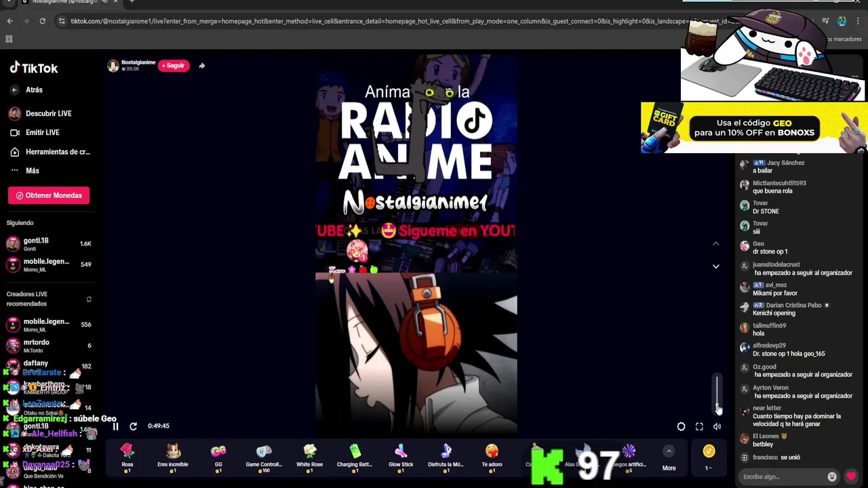868x488 pixels.
Task: Reload the live stream player
Action: [x=133, y=426]
